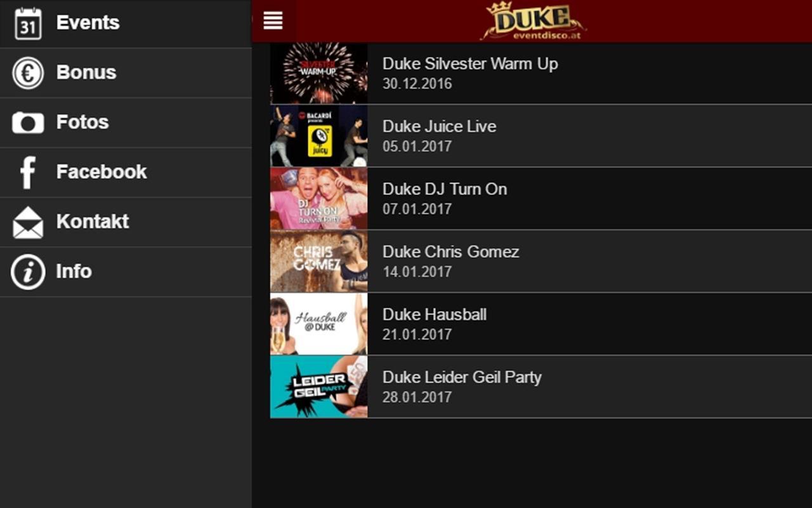Toggle the hamburger menu button

point(273,20)
